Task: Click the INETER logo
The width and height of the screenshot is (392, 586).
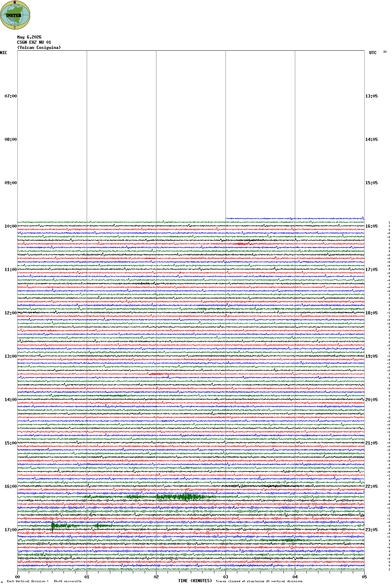Action: pyautogui.click(x=15, y=15)
